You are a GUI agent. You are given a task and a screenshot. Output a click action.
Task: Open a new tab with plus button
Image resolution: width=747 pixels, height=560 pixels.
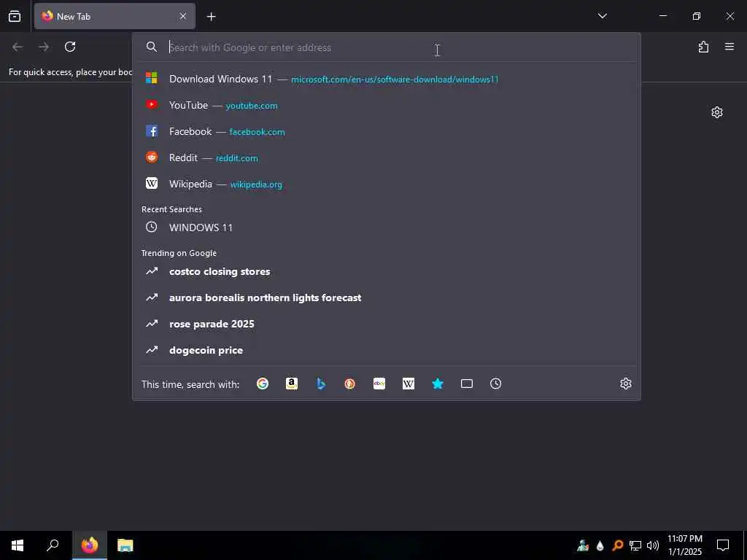211,17
